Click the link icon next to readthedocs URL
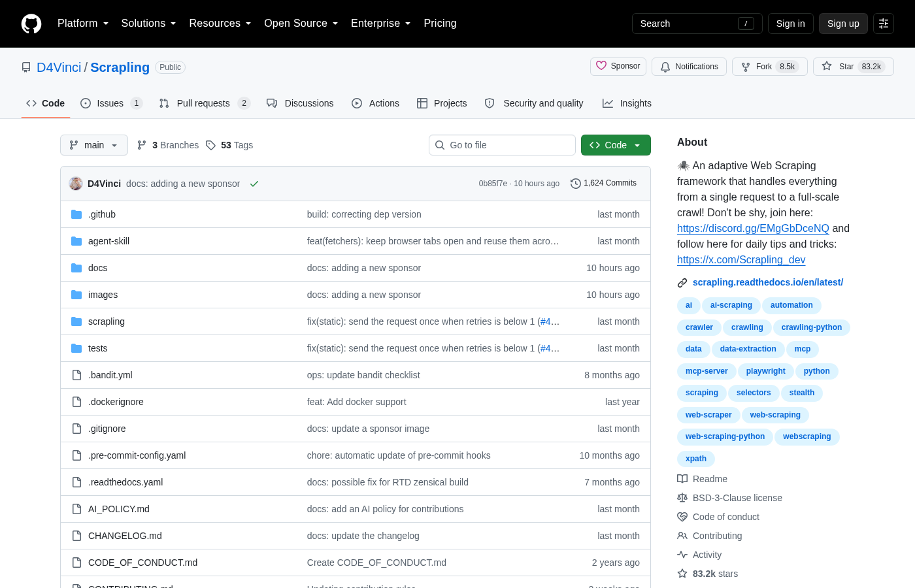 pos(682,283)
